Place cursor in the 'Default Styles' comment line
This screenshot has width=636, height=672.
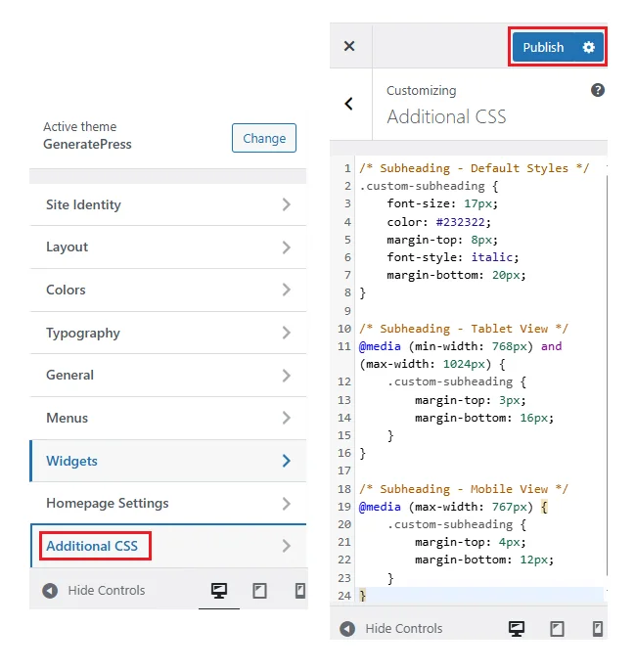click(474, 168)
